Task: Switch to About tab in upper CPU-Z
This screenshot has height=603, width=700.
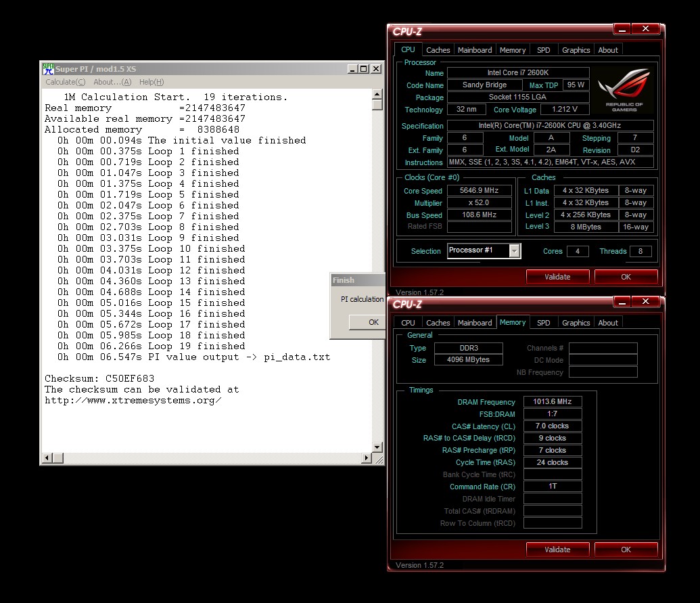Action: 608,50
